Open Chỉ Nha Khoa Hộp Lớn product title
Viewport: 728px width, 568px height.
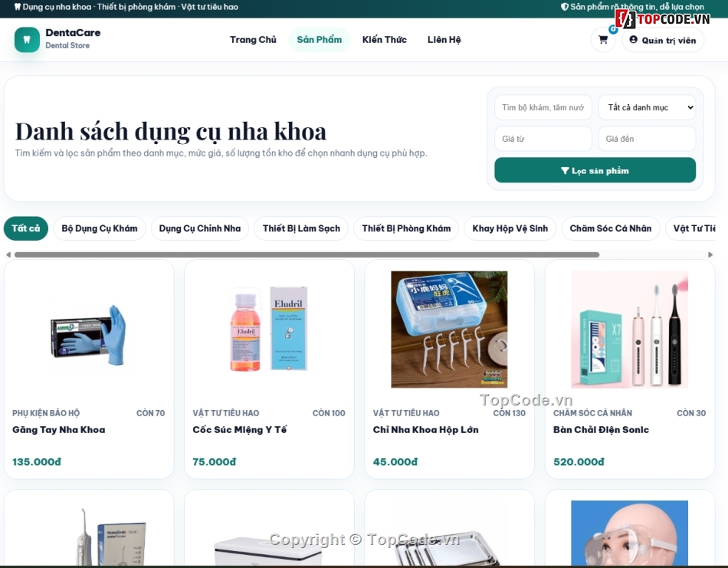pyautogui.click(x=426, y=429)
